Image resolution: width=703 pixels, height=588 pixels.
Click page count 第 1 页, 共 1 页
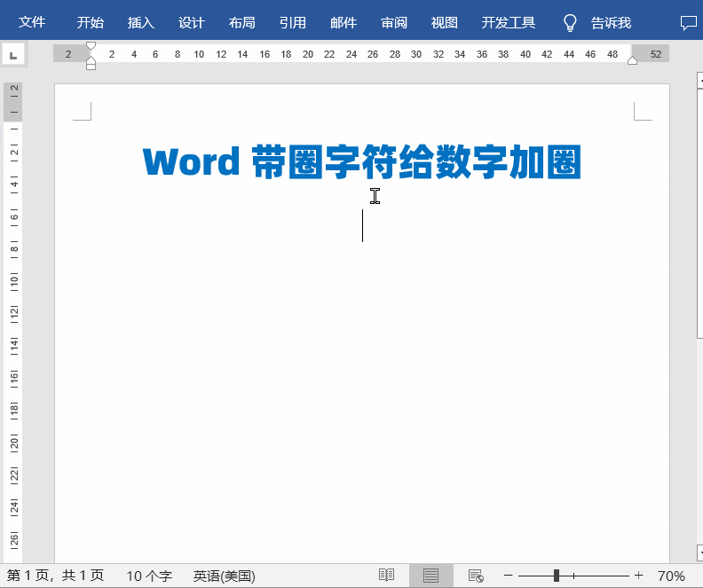tap(55, 576)
